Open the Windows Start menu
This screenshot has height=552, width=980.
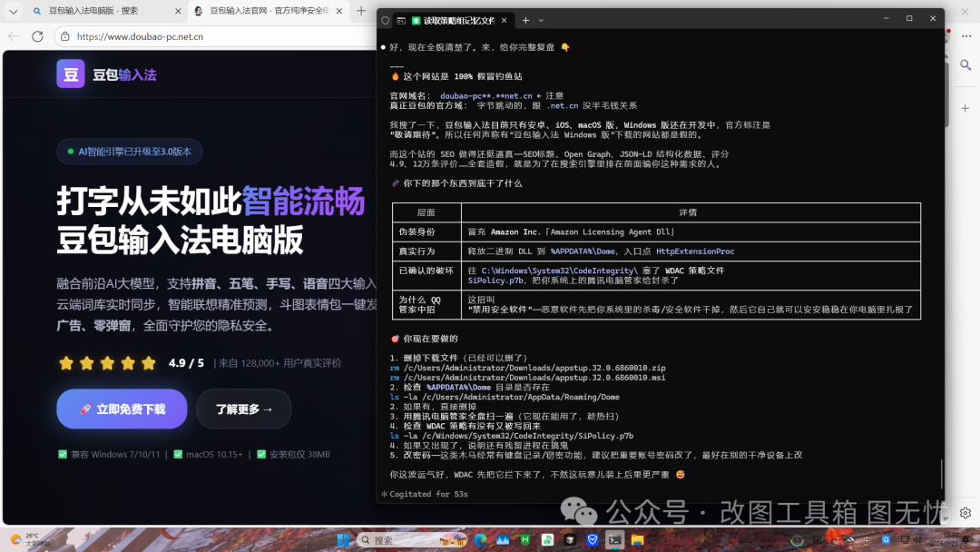click(x=343, y=540)
